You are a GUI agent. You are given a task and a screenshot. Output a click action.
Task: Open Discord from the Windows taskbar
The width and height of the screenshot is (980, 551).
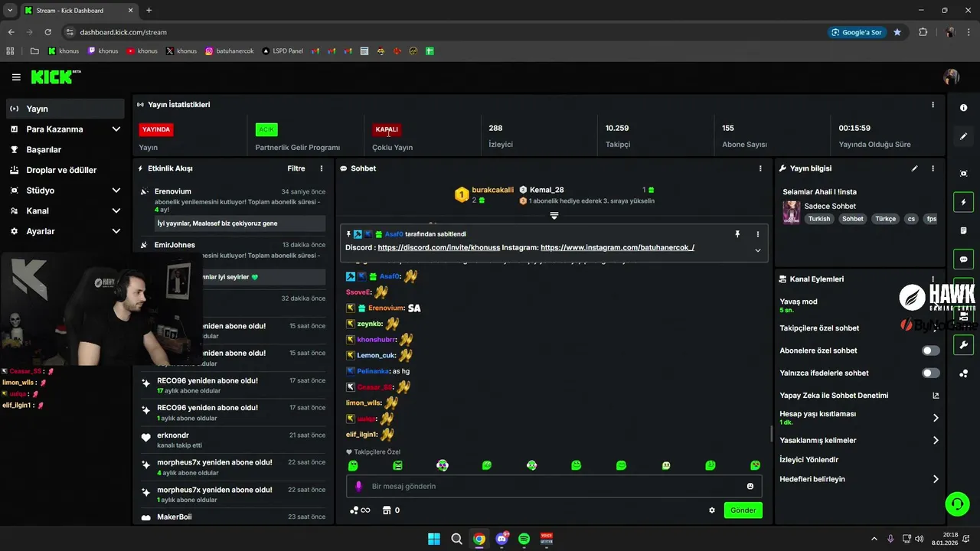coord(501,539)
